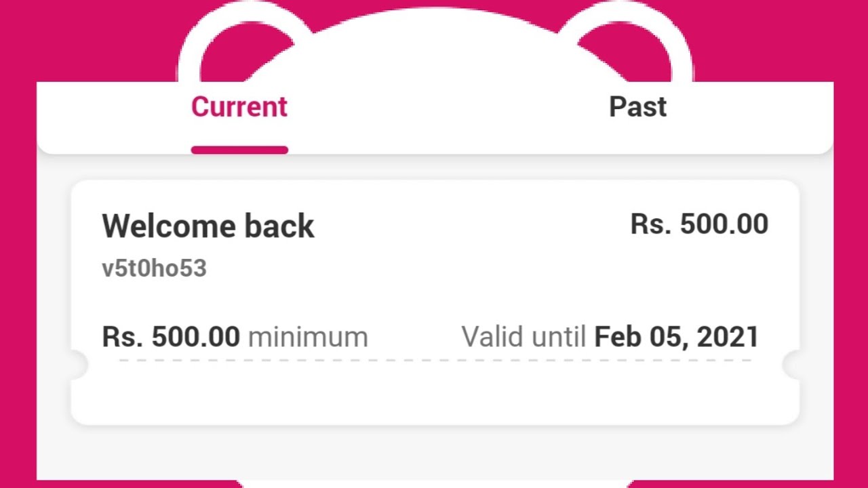Click the Valid until label
The height and width of the screenshot is (488, 868).
tap(524, 337)
